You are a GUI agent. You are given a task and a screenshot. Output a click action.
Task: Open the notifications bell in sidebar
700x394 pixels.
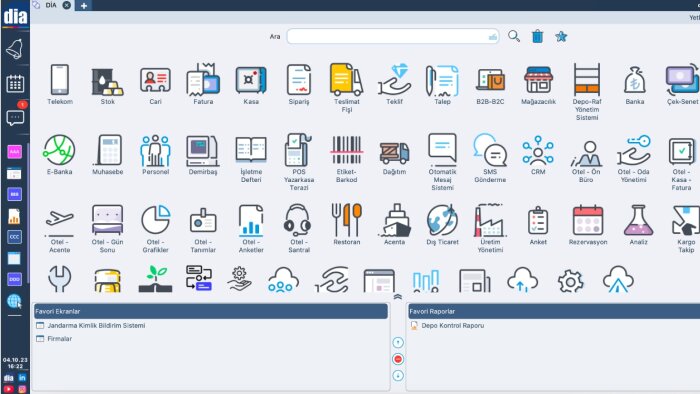pos(15,49)
